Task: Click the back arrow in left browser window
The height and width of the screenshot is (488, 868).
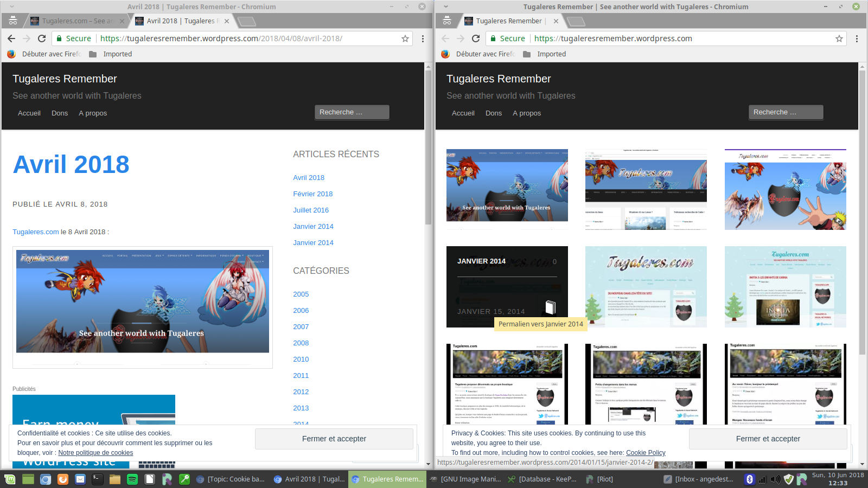Action: 11,38
